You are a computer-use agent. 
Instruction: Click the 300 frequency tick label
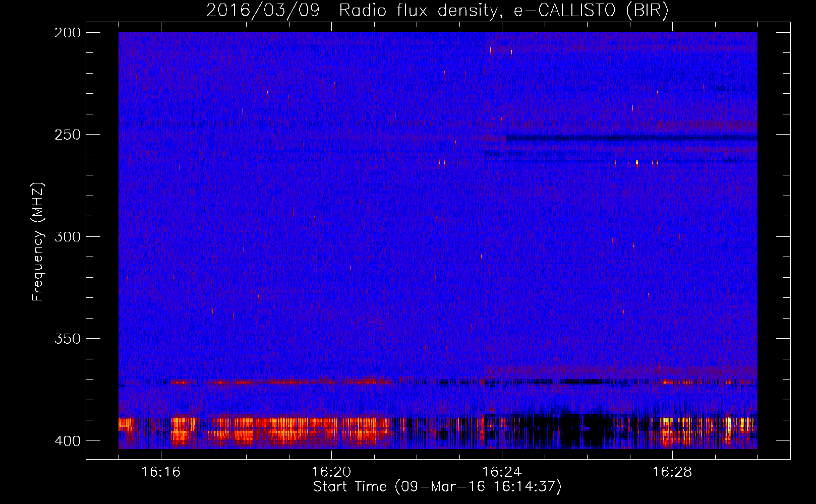coord(67,237)
